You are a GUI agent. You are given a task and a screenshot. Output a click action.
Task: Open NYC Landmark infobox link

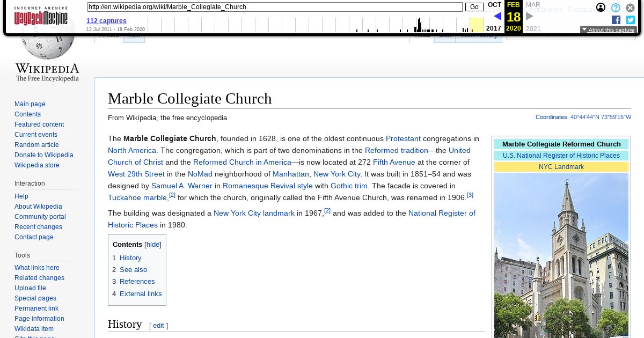[561, 167]
